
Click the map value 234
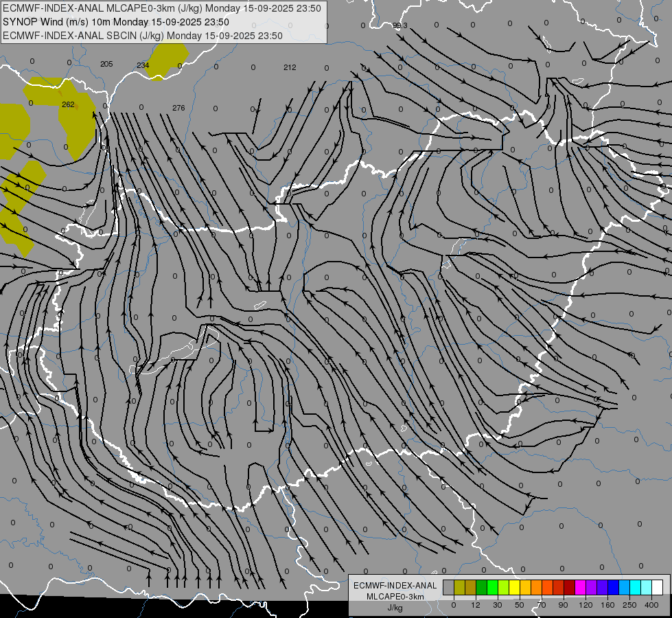click(143, 65)
